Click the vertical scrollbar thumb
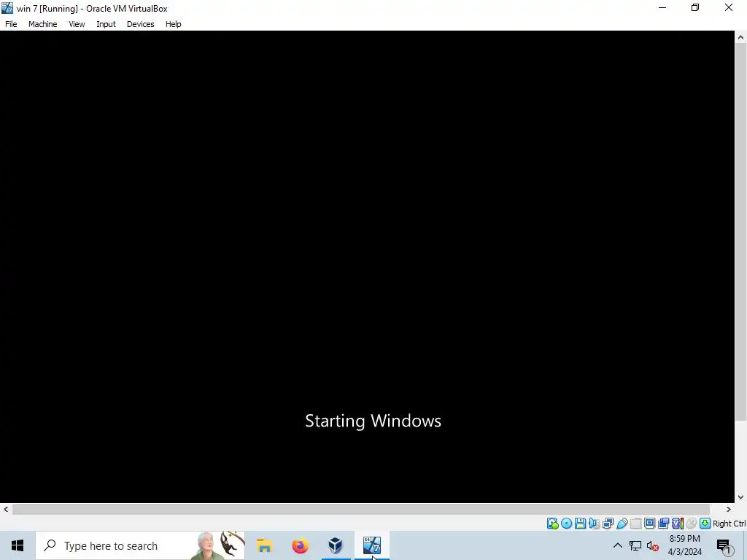The width and height of the screenshot is (747, 560). pyautogui.click(x=741, y=232)
